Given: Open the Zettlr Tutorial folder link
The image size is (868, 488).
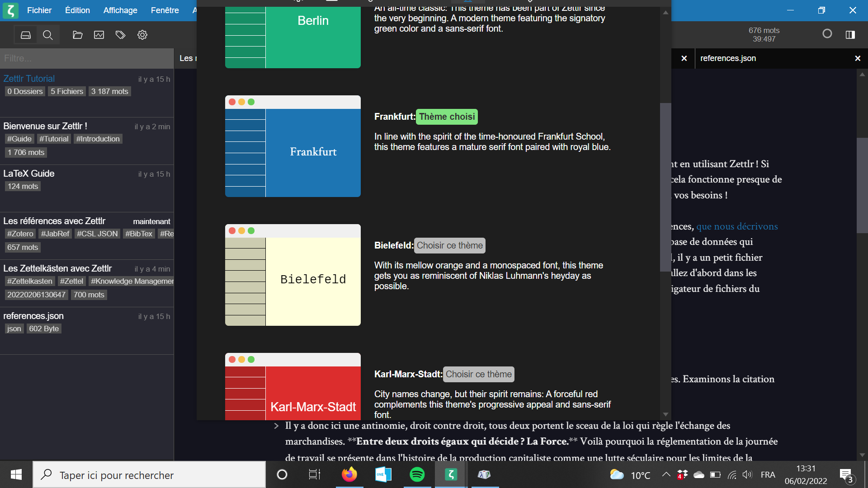Looking at the screenshot, I should pyautogui.click(x=29, y=79).
